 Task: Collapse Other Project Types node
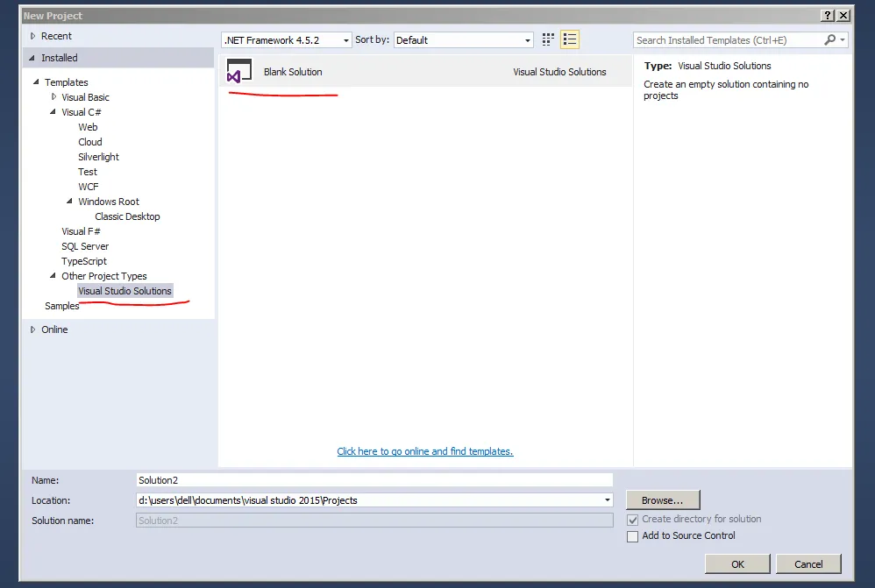[x=53, y=275]
